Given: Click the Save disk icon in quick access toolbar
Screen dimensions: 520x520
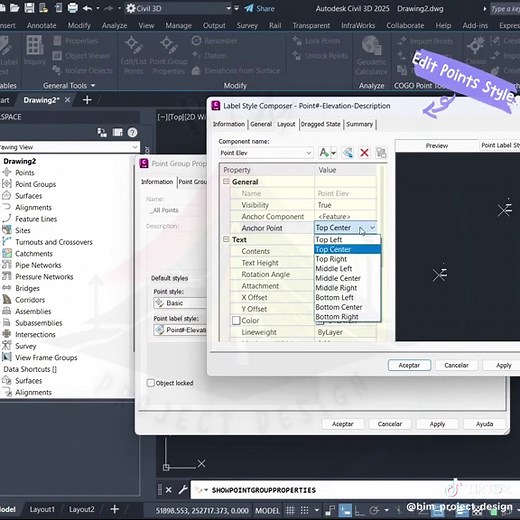Looking at the screenshot, I should point(29,8).
